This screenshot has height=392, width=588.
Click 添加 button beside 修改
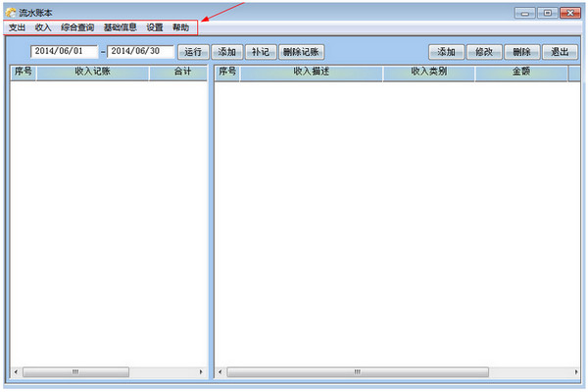(446, 52)
